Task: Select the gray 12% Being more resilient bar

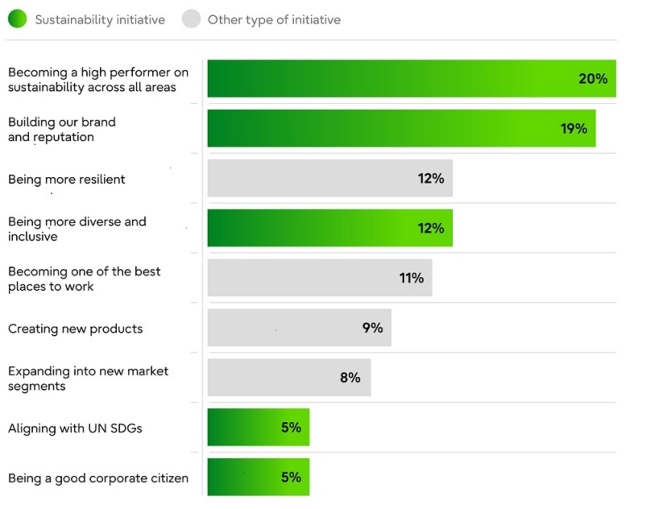Action: point(329,179)
